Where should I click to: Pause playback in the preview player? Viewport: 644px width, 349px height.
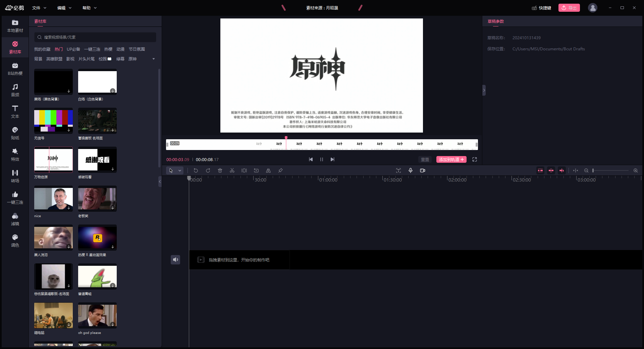click(x=321, y=159)
